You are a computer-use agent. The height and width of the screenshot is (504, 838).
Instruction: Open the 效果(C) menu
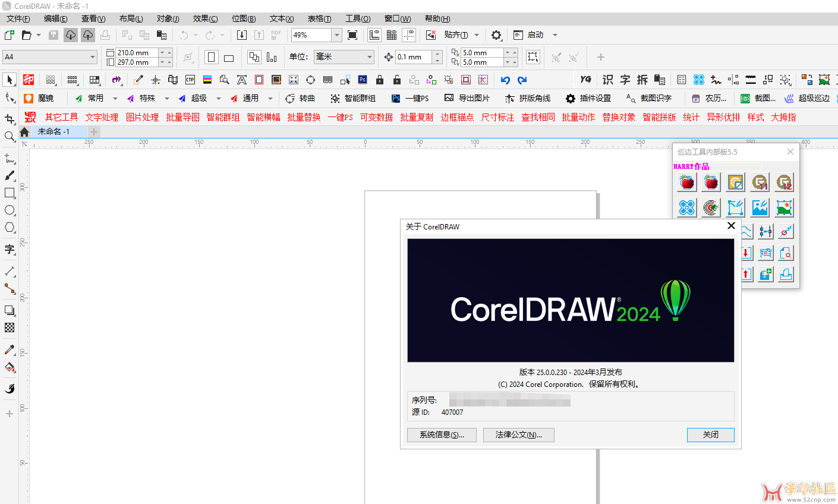[206, 18]
